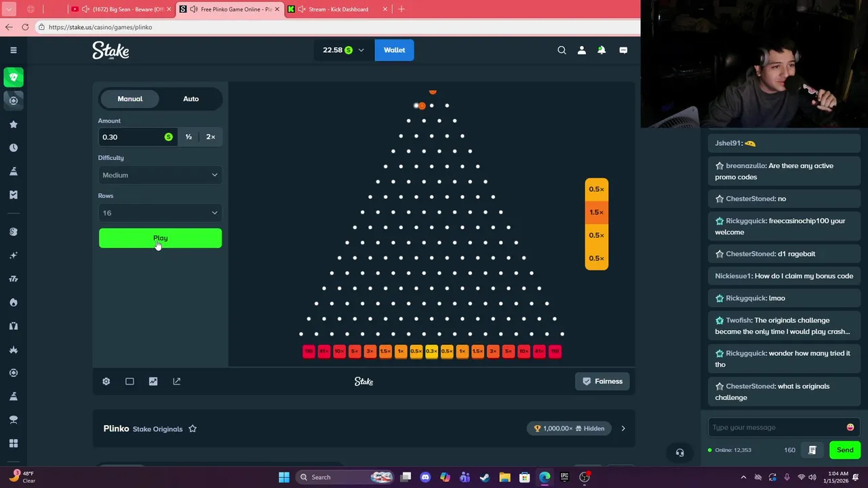Open recent clock icon in sidebar
The width and height of the screenshot is (868, 488).
pos(14,148)
